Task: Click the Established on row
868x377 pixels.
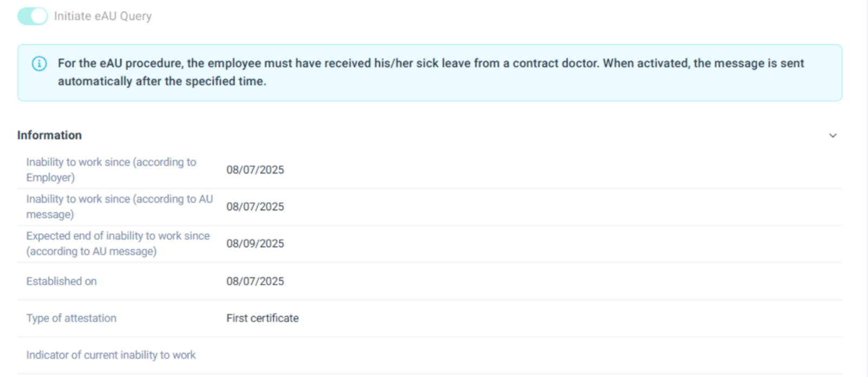Action: 488,281
